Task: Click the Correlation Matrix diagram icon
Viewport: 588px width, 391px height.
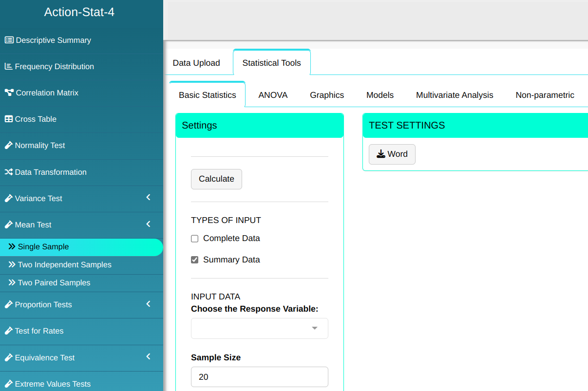Action: tap(9, 93)
